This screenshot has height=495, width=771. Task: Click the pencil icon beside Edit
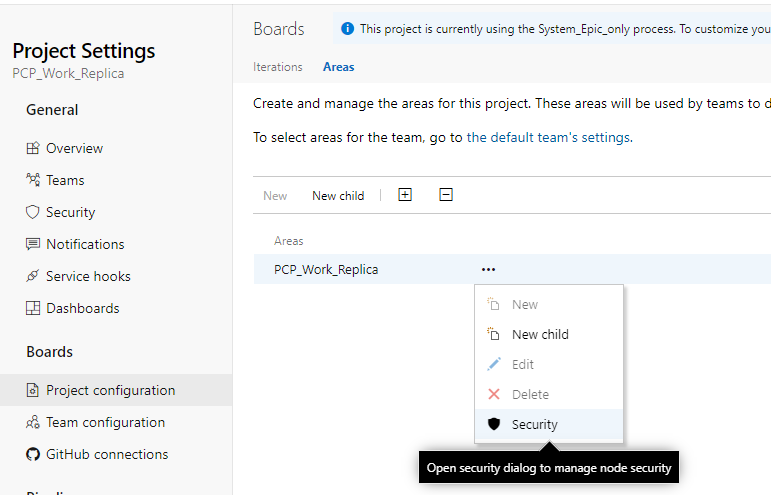click(494, 364)
